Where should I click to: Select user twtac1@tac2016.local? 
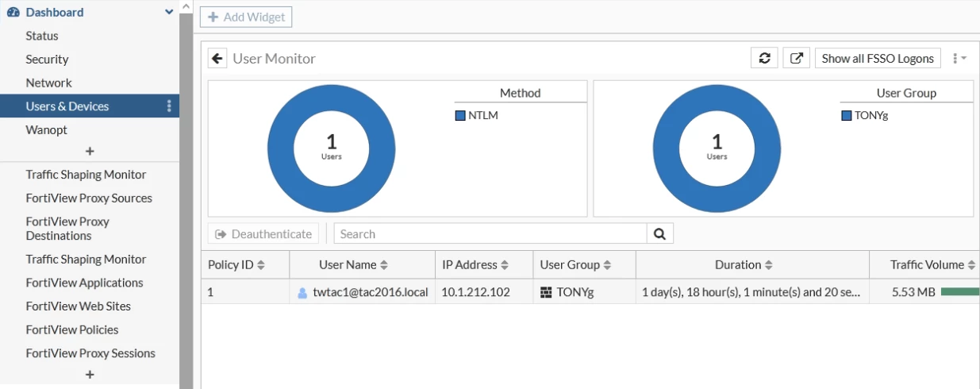(x=371, y=292)
